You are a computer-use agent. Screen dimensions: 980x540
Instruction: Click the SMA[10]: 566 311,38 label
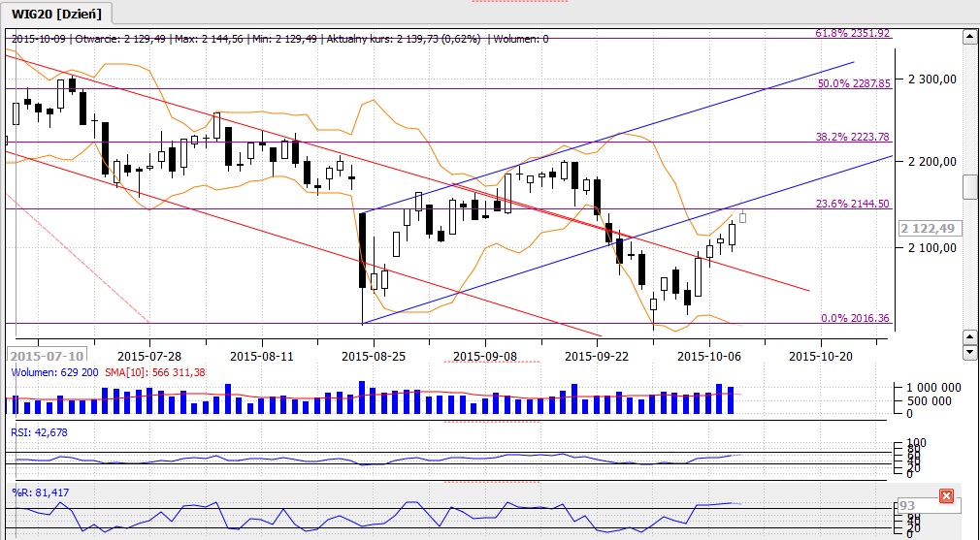[155, 372]
